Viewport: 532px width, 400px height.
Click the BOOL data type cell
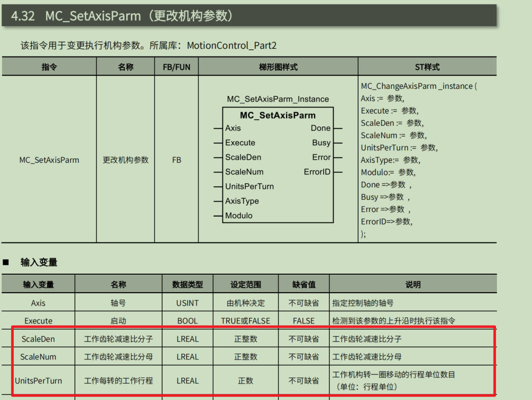point(187,321)
